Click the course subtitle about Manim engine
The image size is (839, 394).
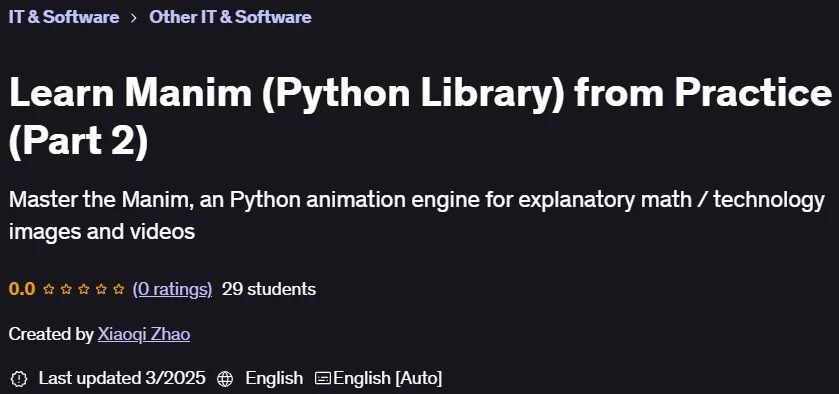417,216
